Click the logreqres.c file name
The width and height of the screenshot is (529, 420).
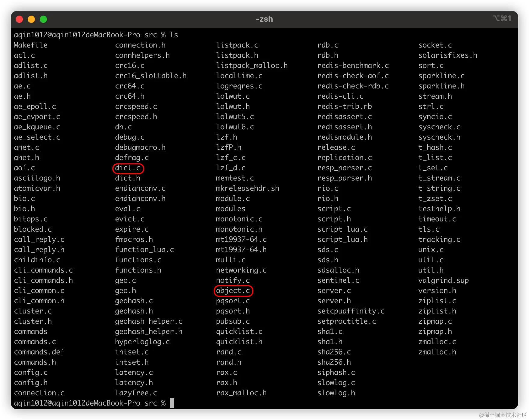tap(239, 86)
